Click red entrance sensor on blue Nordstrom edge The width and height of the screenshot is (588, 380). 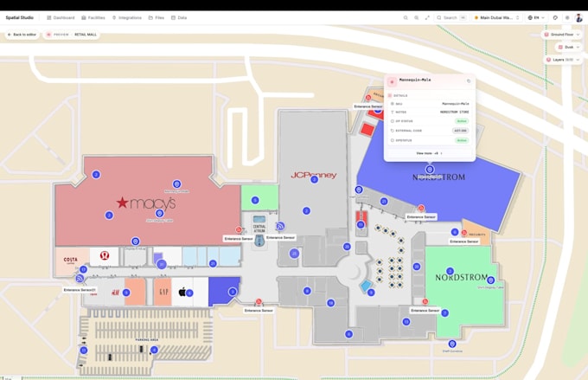point(421,208)
